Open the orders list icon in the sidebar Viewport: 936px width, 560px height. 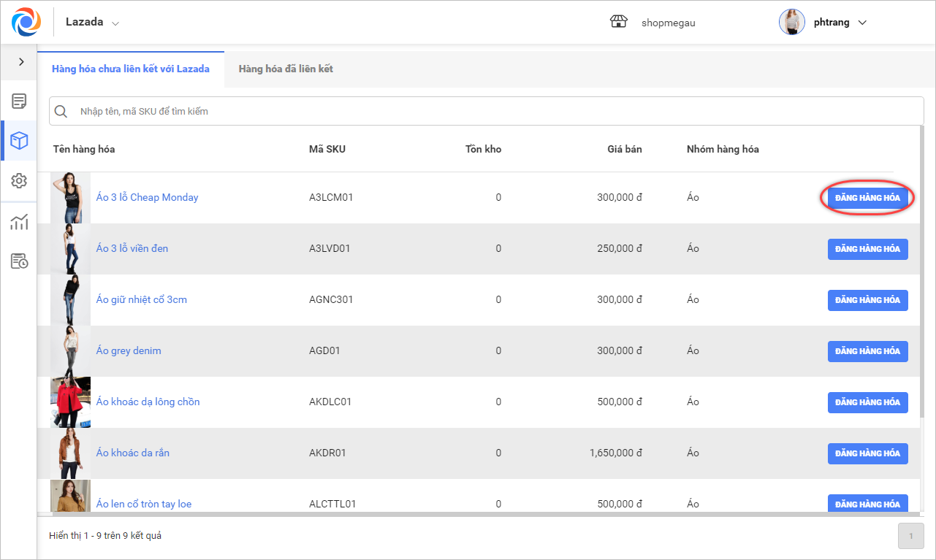19,101
